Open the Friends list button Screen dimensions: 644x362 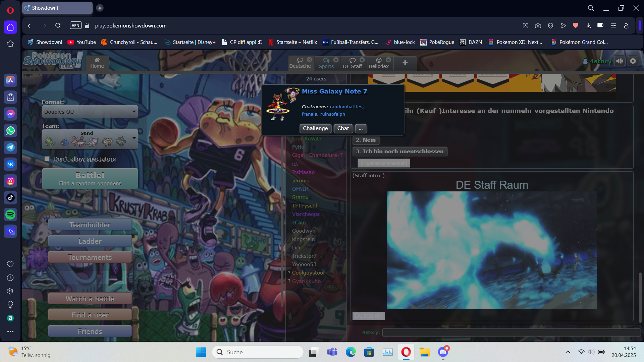pyautogui.click(x=90, y=331)
